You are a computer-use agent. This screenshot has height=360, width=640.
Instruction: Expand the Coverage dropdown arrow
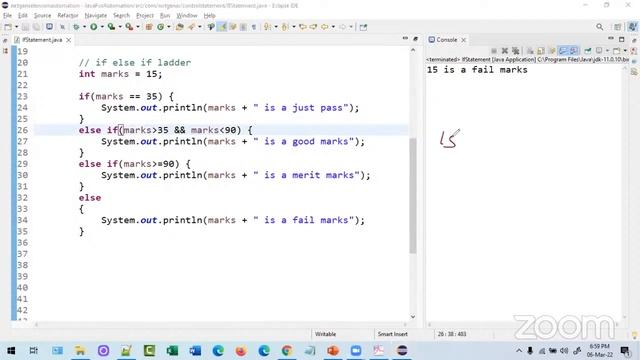(x=120, y=27)
